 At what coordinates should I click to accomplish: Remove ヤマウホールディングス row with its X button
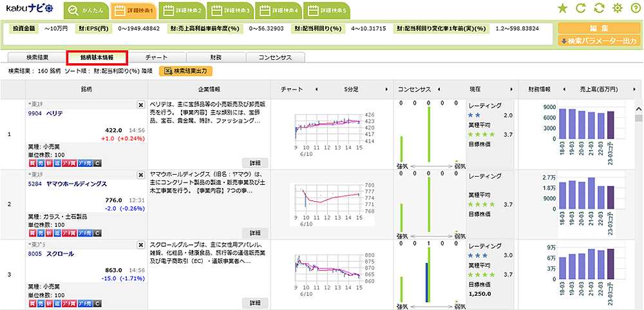(140, 175)
